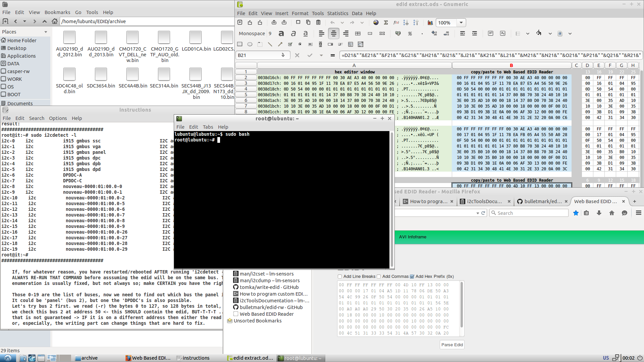Toggle underline formatting in Gnumeric
Image resolution: width=644 pixels, height=362 pixels.
(306, 33)
